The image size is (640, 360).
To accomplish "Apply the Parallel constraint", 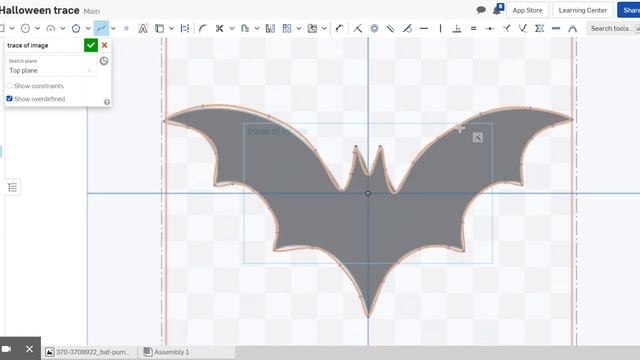I will click(x=391, y=28).
